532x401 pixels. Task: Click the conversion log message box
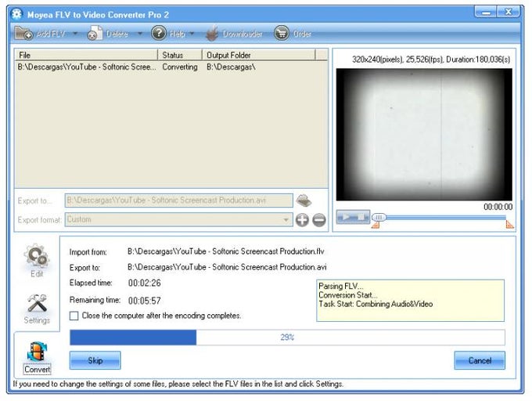tap(410, 301)
